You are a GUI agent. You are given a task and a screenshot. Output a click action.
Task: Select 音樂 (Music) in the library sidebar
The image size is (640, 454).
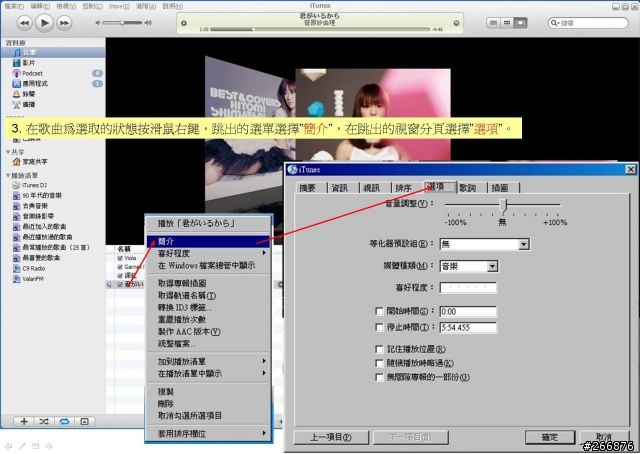[x=53, y=52]
